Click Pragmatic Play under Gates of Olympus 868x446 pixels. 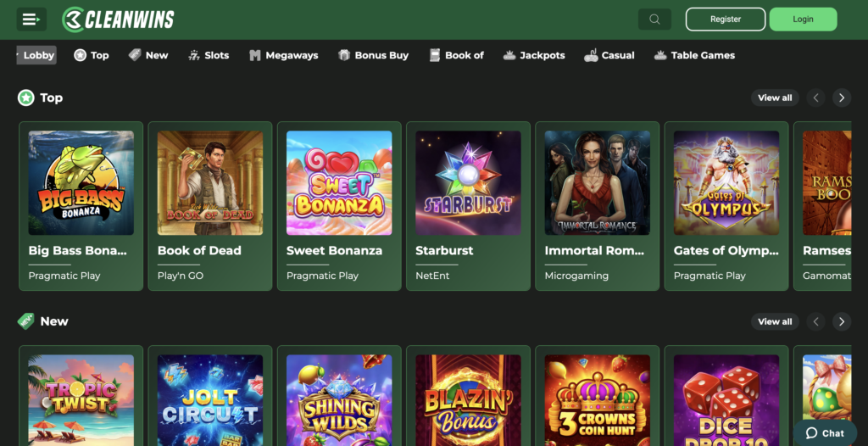click(709, 276)
